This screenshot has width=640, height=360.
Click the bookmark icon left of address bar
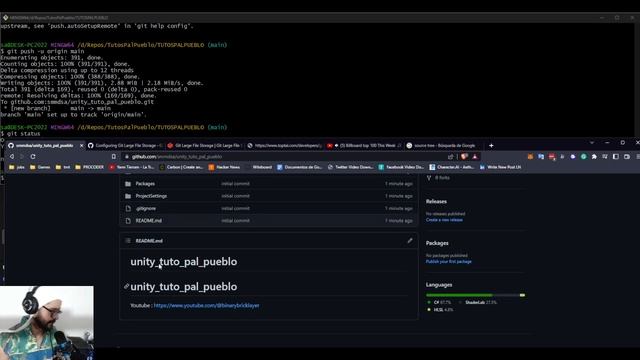point(113,157)
